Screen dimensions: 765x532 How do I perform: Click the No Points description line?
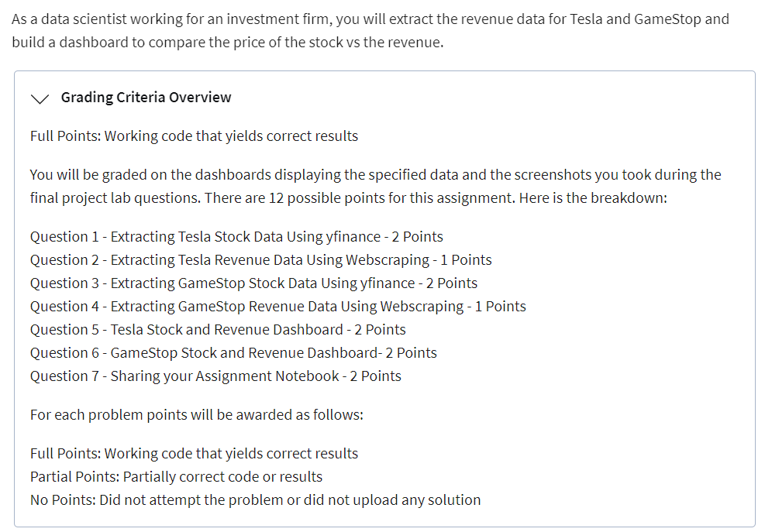click(x=255, y=500)
